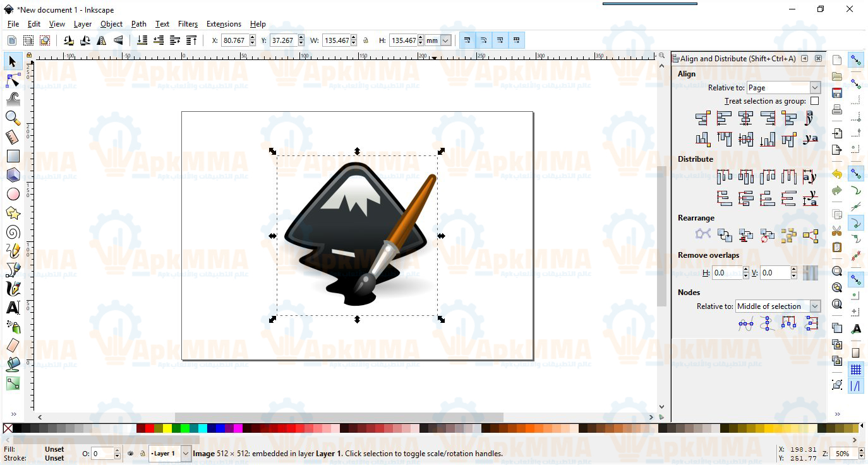
Task: Select the Rectangle tool
Action: point(13,156)
